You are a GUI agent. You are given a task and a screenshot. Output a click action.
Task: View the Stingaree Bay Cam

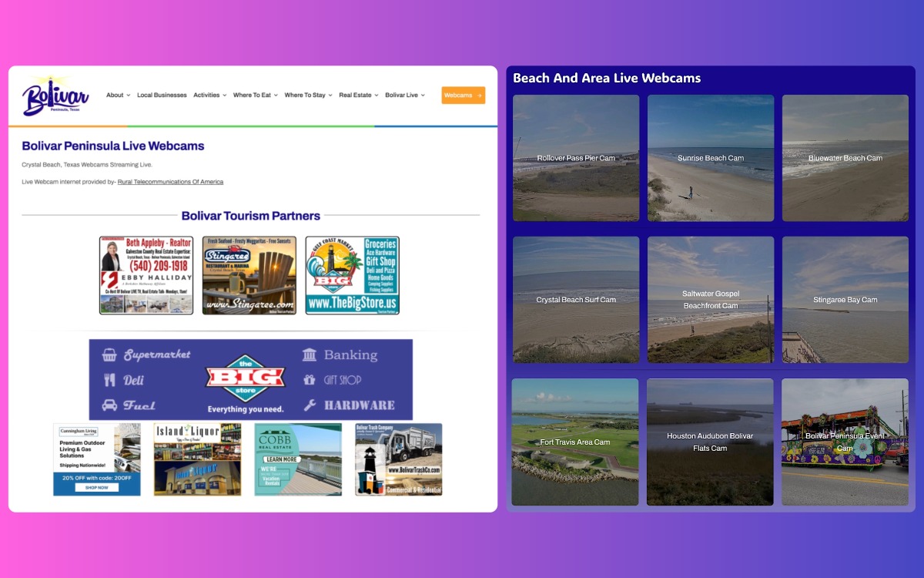tap(845, 300)
